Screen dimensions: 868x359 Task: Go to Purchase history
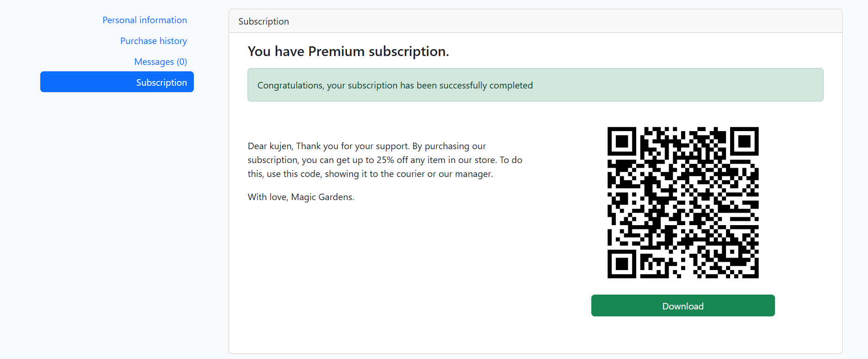point(154,41)
